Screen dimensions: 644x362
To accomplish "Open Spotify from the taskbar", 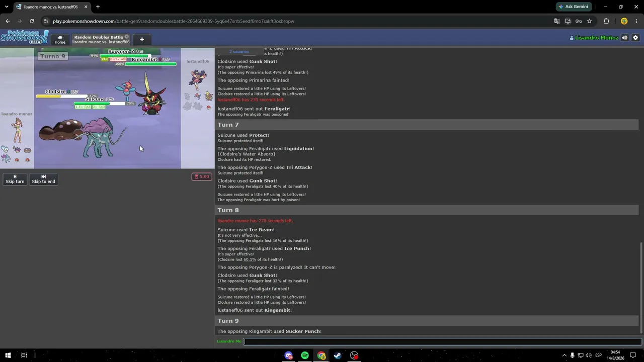I will 305,355.
